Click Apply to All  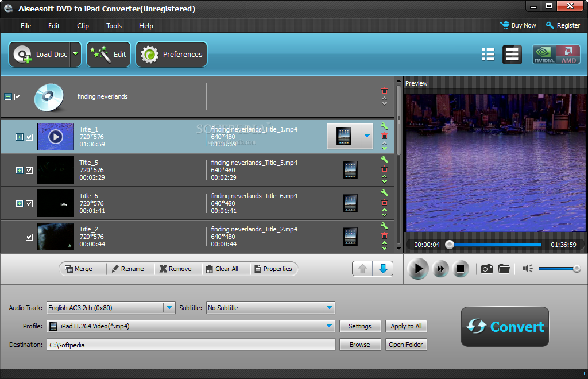pos(406,326)
